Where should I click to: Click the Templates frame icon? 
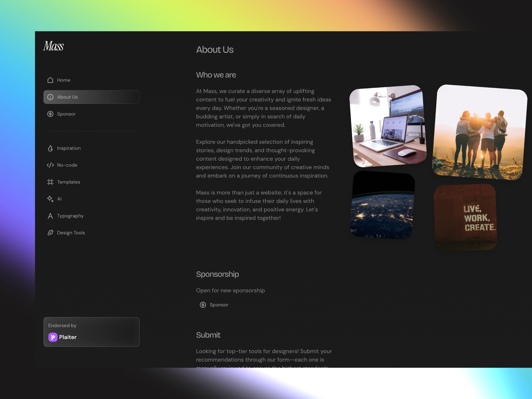click(x=50, y=182)
